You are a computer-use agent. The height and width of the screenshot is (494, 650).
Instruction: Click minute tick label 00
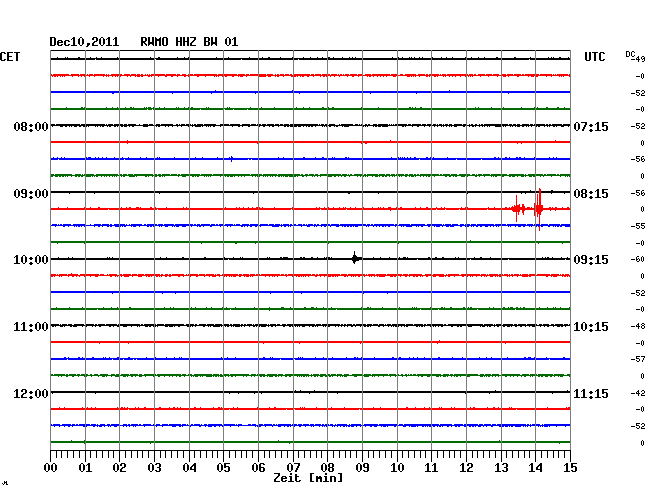(50, 468)
